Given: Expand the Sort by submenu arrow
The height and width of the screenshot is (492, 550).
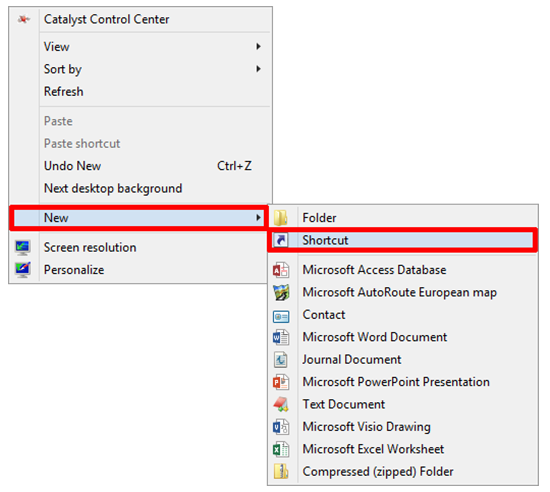Looking at the screenshot, I should pos(259,69).
